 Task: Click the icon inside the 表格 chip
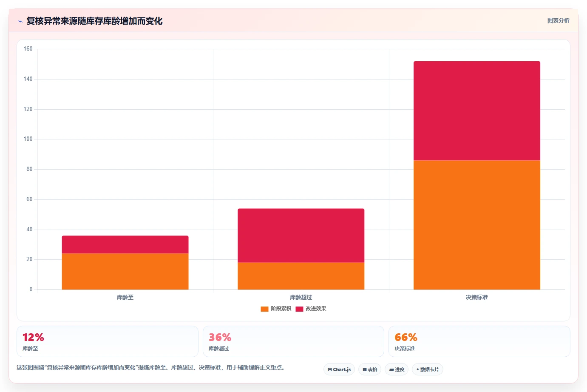[365, 370]
